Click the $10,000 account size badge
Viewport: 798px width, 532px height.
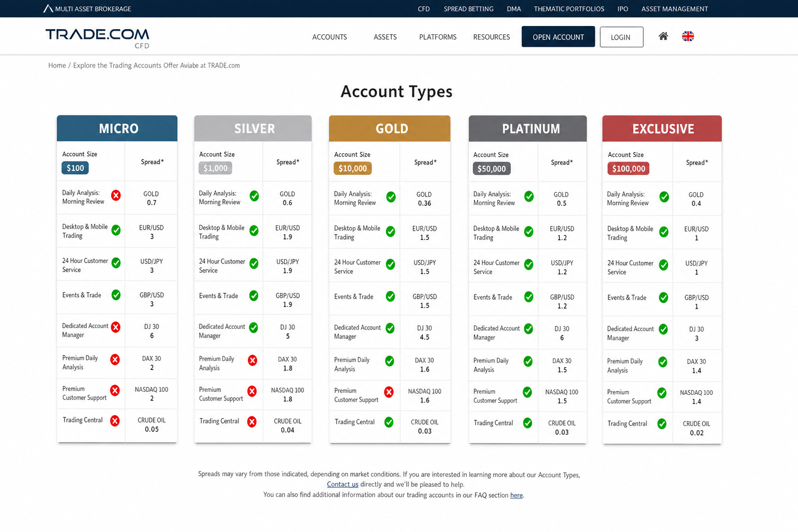[x=352, y=168]
